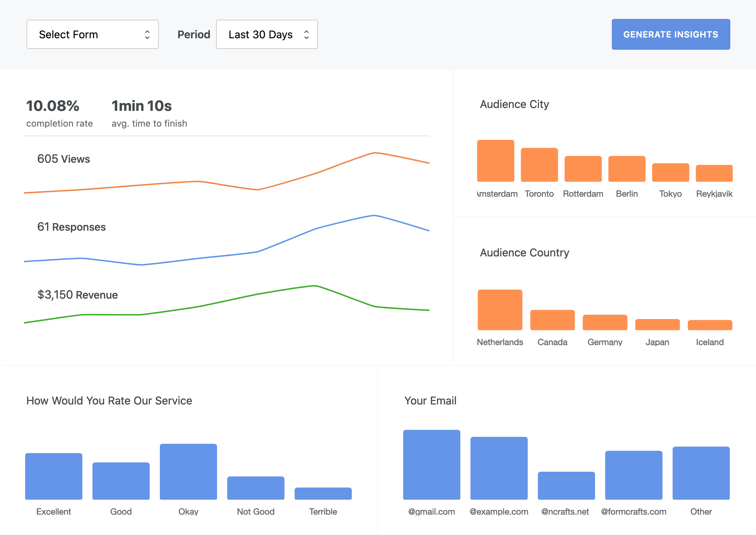Image resolution: width=756 pixels, height=535 pixels.
Task: Click the Other email bar
Action: [701, 473]
